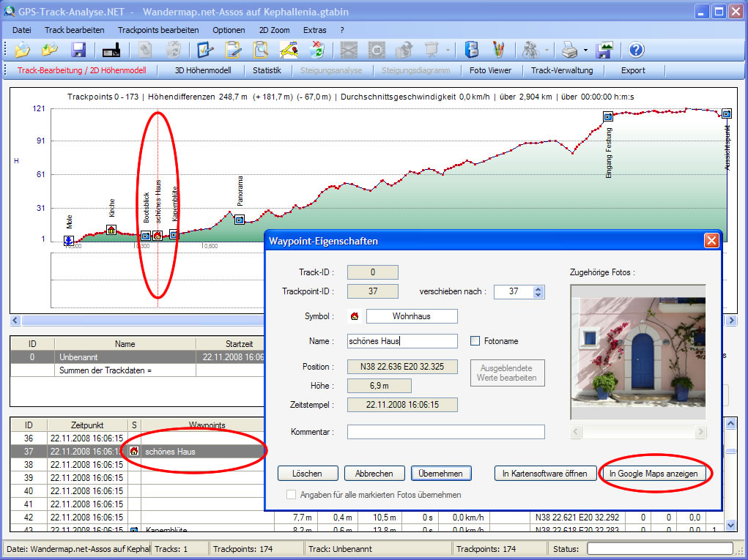
Task: Enable the Fotoname checkbox
Action: [x=475, y=341]
